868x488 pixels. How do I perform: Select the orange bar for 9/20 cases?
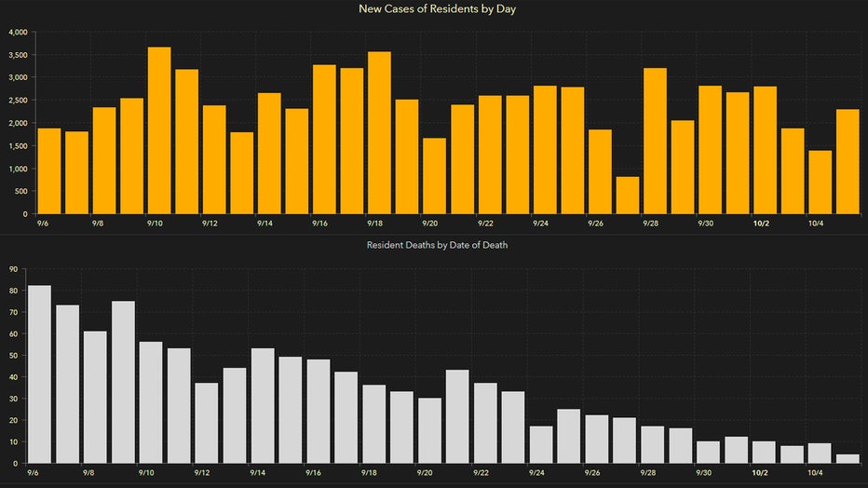click(x=434, y=176)
